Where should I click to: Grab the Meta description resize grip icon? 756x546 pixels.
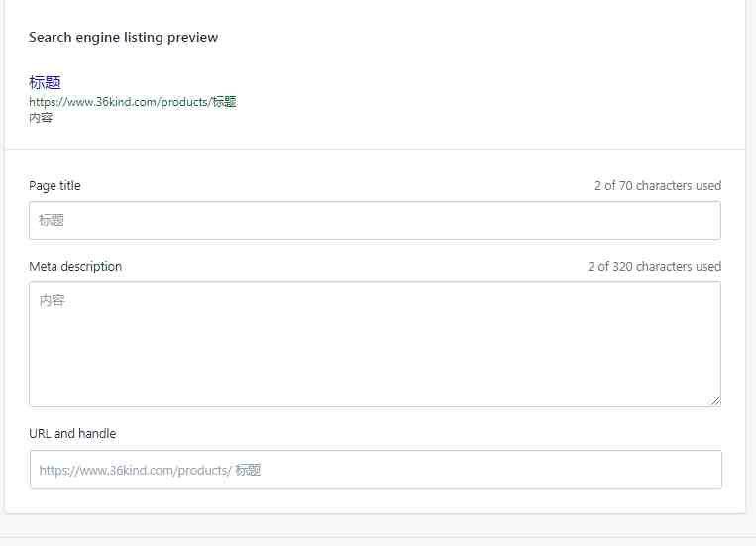715,400
